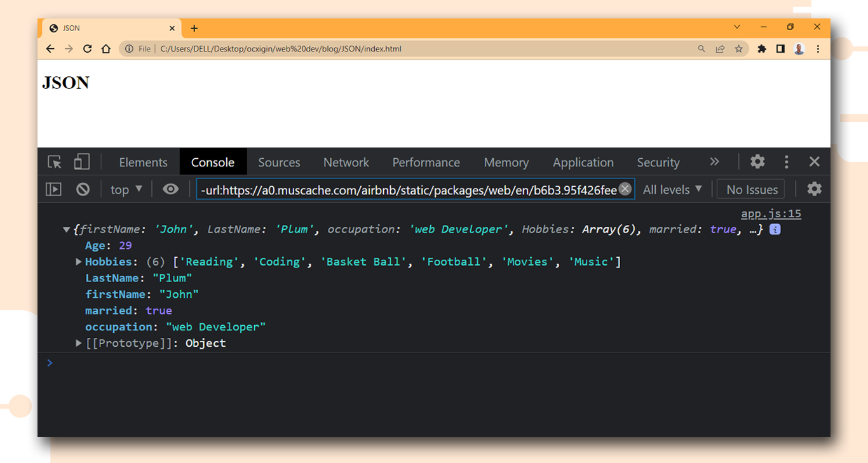The image size is (868, 463).
Task: Show the console sidebar panel
Action: click(x=53, y=189)
